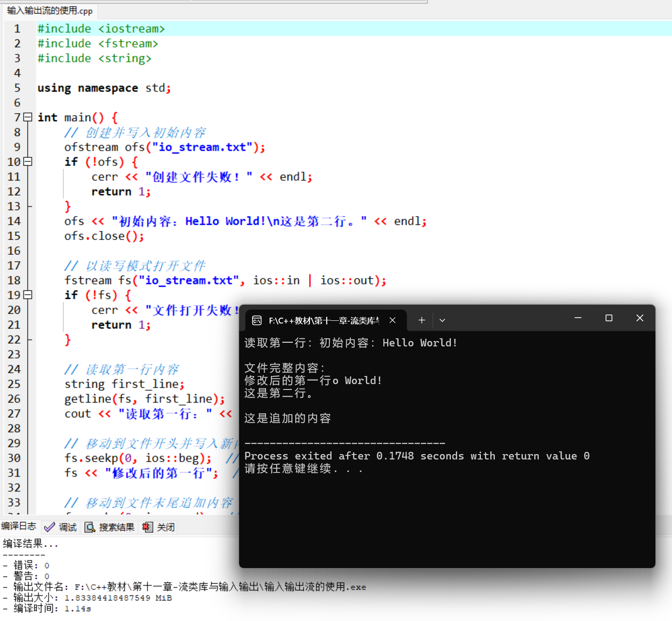This screenshot has width=672, height=621.
Task: Click 'fs.seekp(0, ios::beg);' statement
Action: 138,458
